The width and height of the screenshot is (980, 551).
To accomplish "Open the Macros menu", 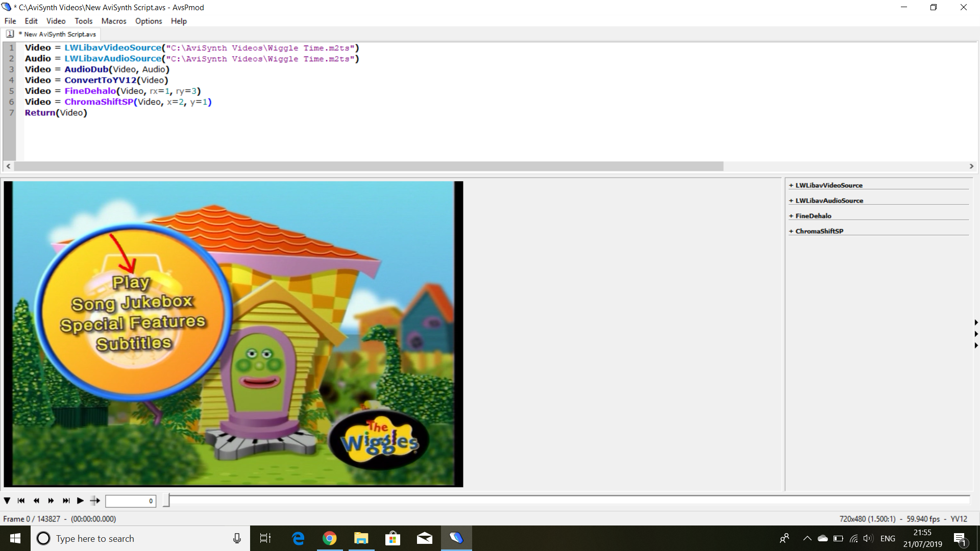I will click(x=113, y=21).
